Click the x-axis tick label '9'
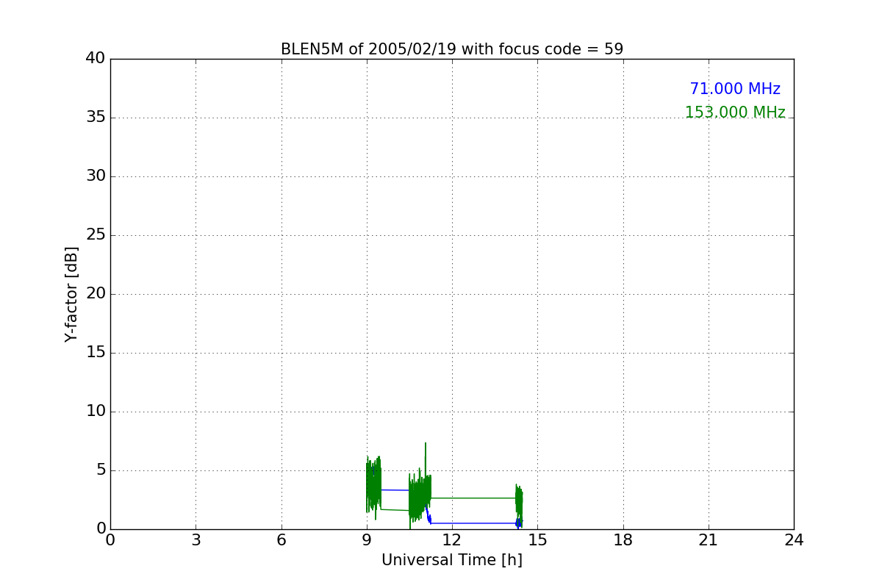The width and height of the screenshot is (882, 588). tap(367, 540)
